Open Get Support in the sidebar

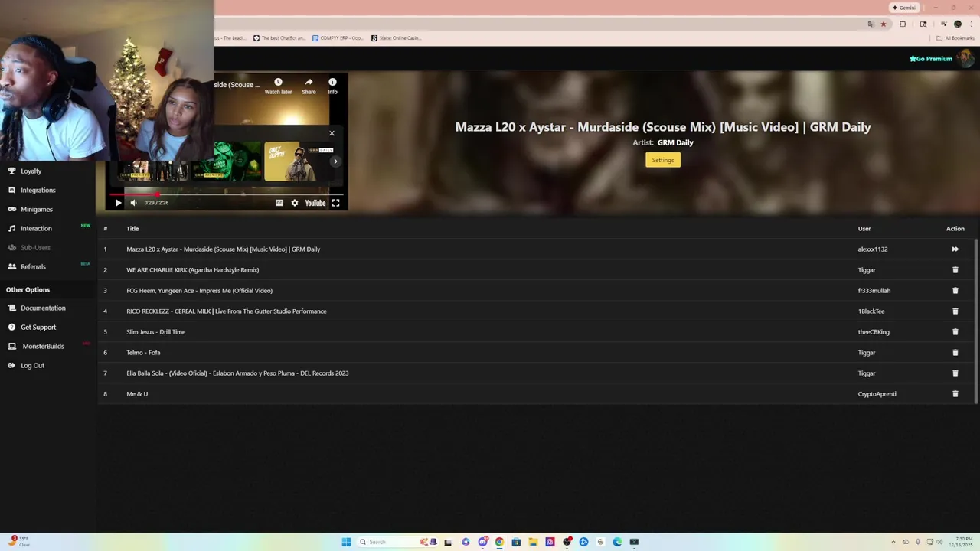tap(38, 328)
